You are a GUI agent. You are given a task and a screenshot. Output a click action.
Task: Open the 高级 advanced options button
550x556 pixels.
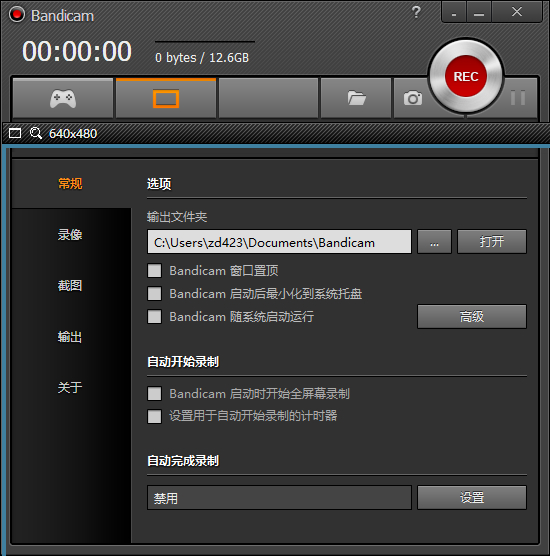coord(472,316)
